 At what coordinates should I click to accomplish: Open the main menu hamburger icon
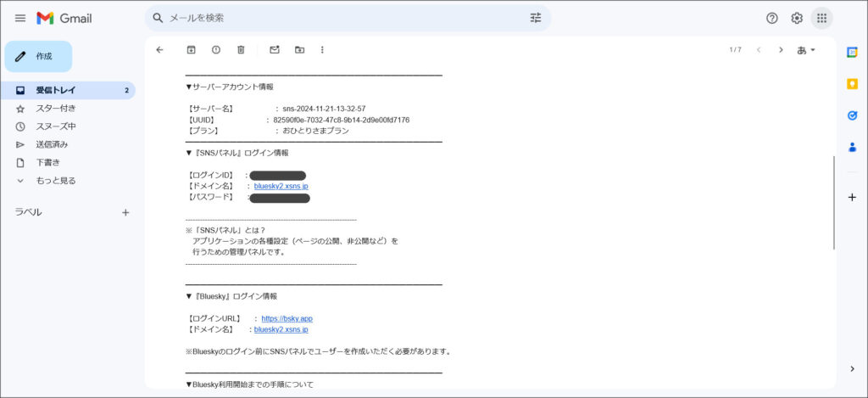[x=20, y=19]
